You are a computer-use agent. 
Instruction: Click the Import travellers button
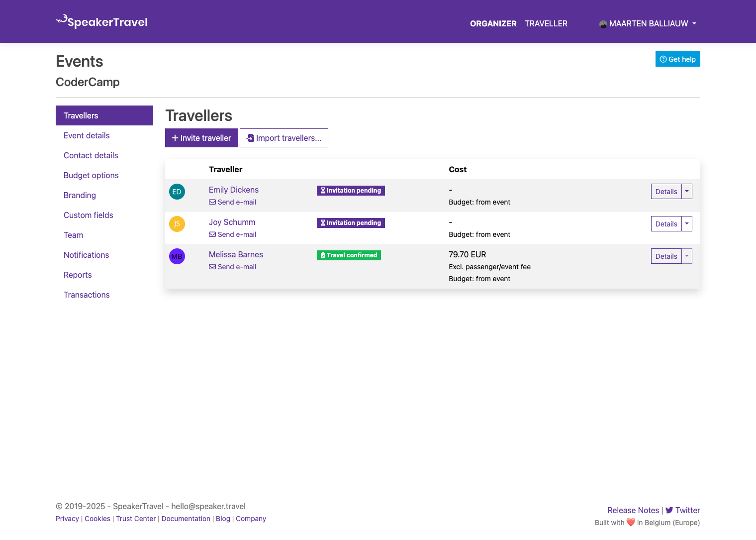click(284, 138)
